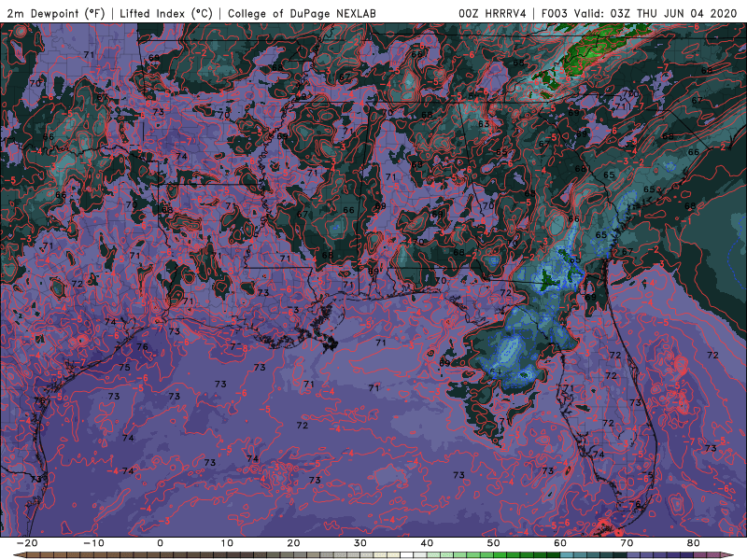This screenshot has height=560, width=747.
Task: Click the '50' color scale label
Action: pos(494,543)
